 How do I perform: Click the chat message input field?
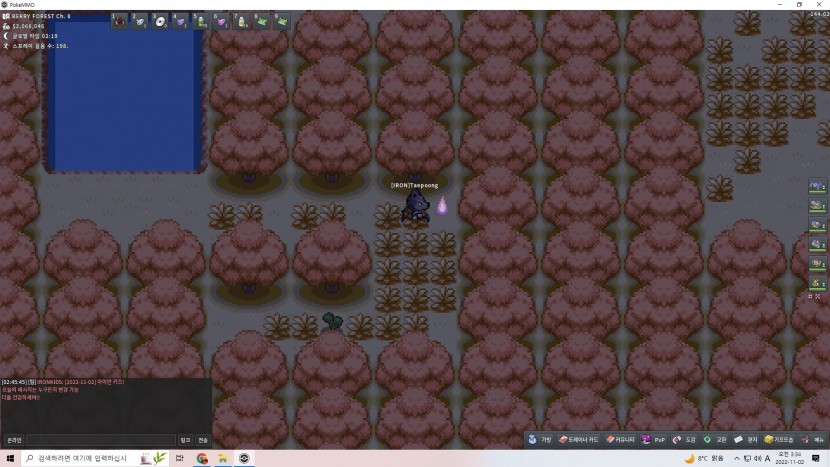tap(101, 440)
